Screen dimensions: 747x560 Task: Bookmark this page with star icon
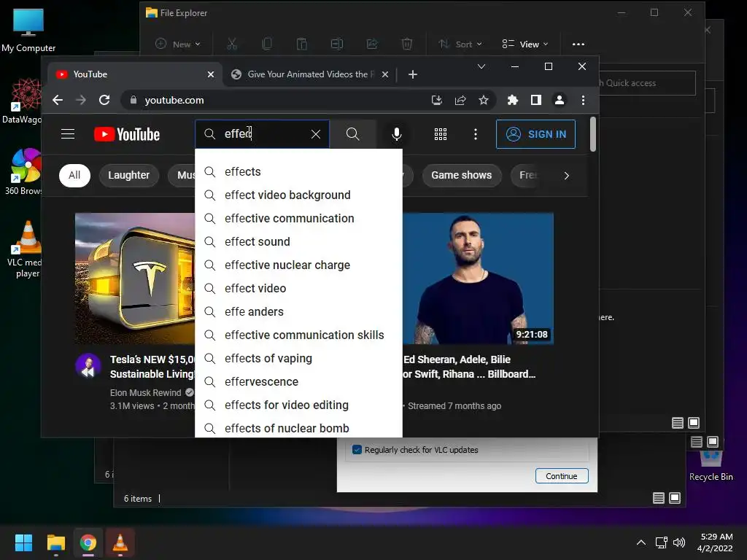click(x=484, y=100)
